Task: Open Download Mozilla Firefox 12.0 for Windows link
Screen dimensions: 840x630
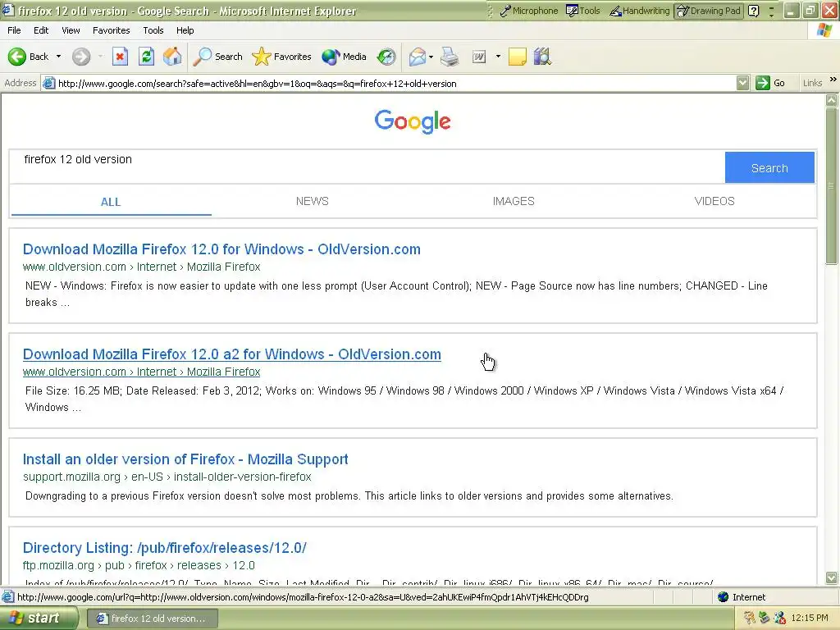Action: point(221,249)
